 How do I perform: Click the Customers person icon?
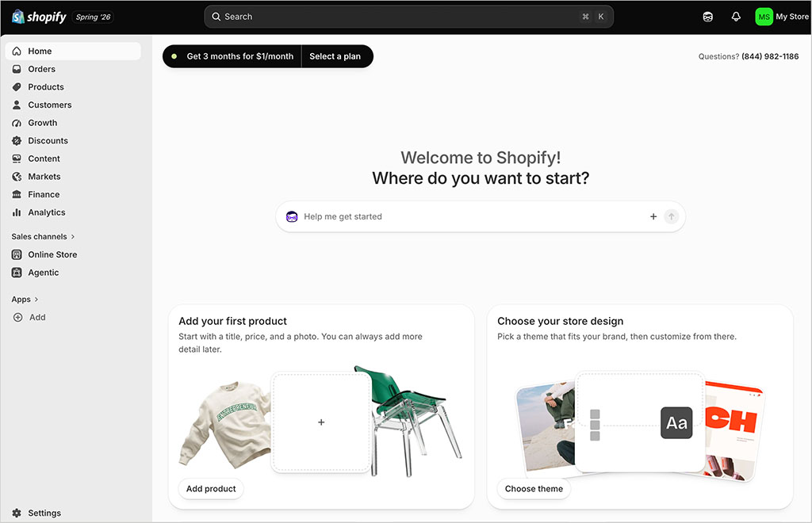[x=17, y=105]
